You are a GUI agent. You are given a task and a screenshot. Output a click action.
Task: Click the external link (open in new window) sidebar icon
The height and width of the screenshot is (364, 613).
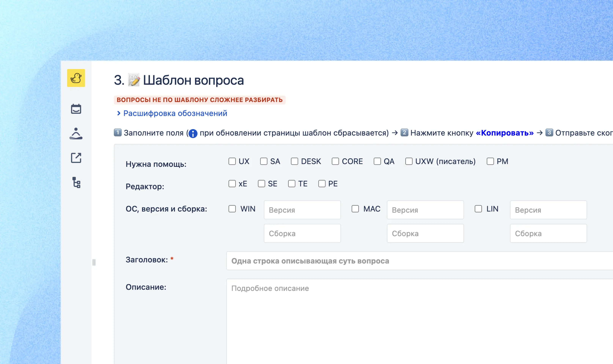pyautogui.click(x=76, y=158)
